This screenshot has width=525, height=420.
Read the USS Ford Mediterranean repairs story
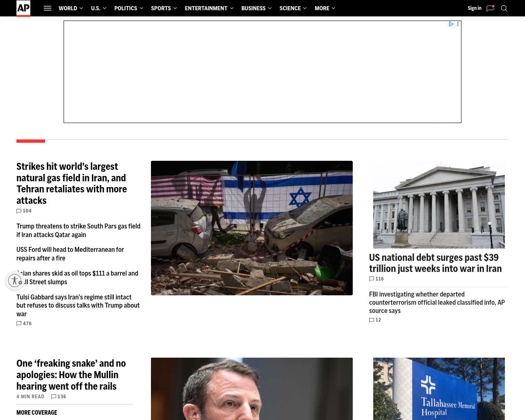70,254
